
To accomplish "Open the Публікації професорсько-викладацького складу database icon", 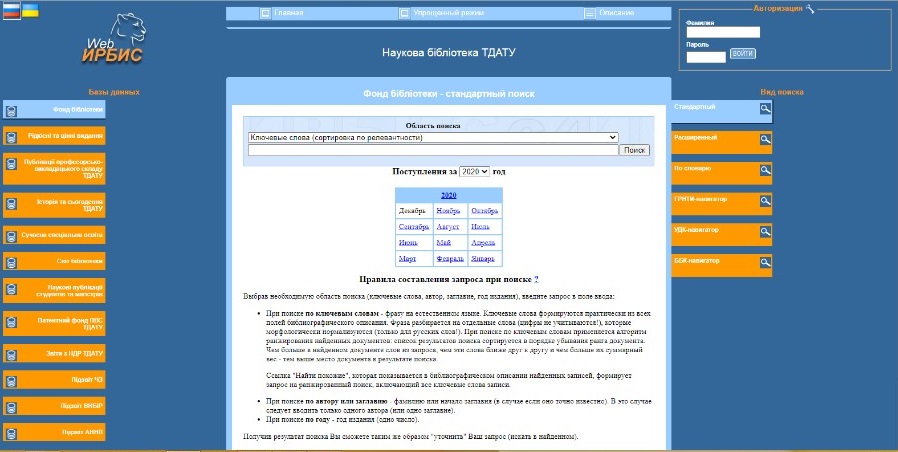I will tap(11, 164).
